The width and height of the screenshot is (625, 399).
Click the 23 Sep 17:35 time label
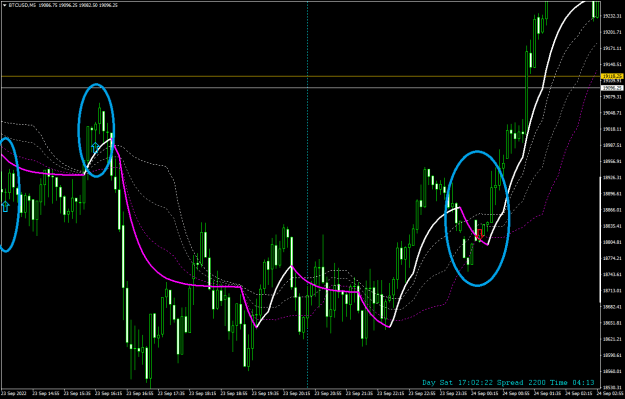[x=172, y=393]
